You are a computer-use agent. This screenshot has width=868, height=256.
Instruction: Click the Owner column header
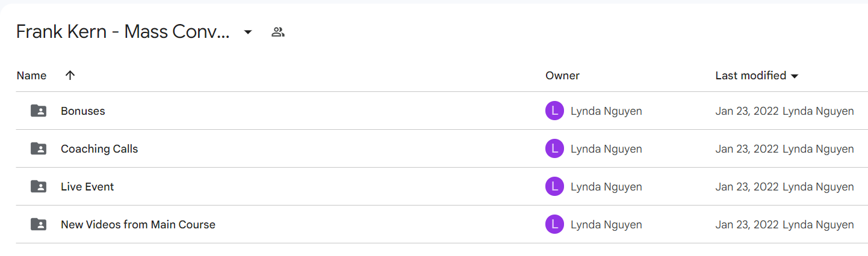[x=562, y=75]
